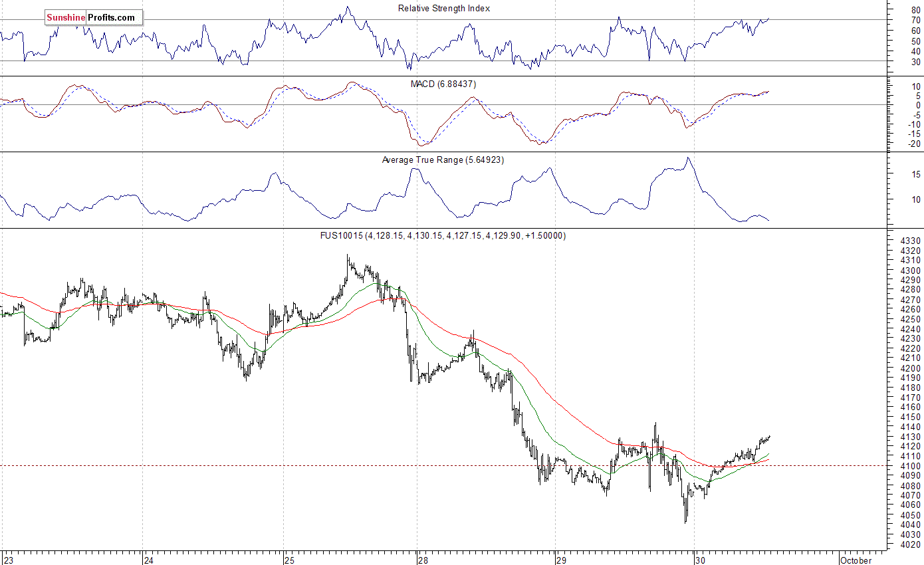Image resolution: width=924 pixels, height=565 pixels.
Task: Select the date label 30 on time axis
Action: [x=701, y=560]
